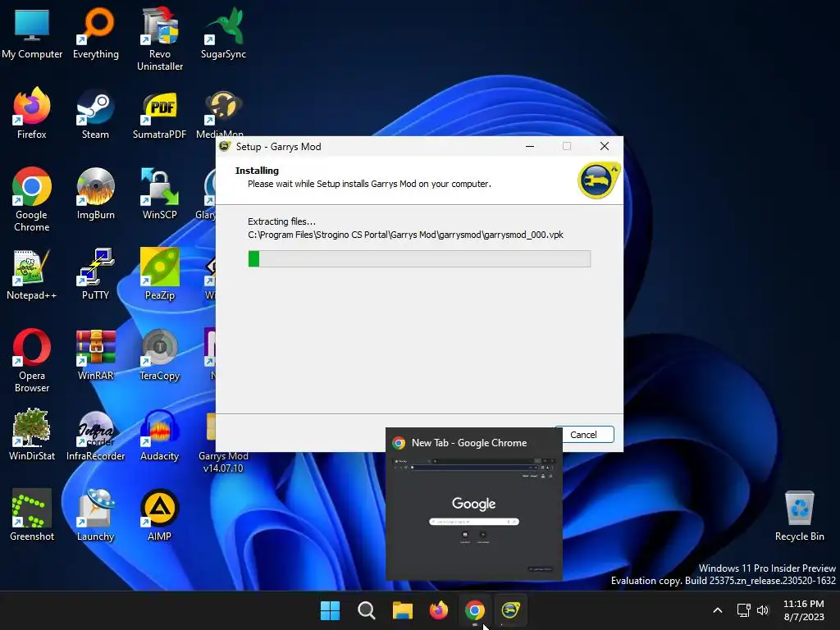Screen dimensions: 840x630
Task: Select the Revo Uninstaller desktop icon
Action: pos(160,39)
